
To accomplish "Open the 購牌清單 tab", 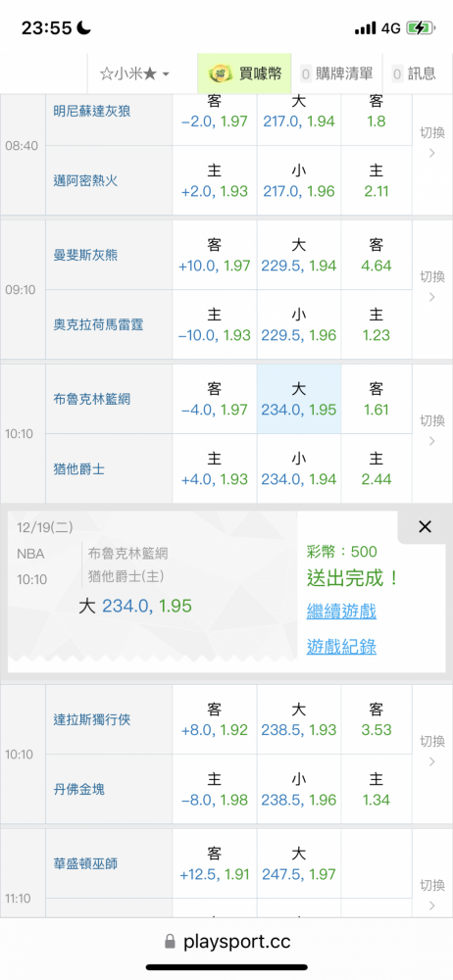I will pyautogui.click(x=337, y=73).
